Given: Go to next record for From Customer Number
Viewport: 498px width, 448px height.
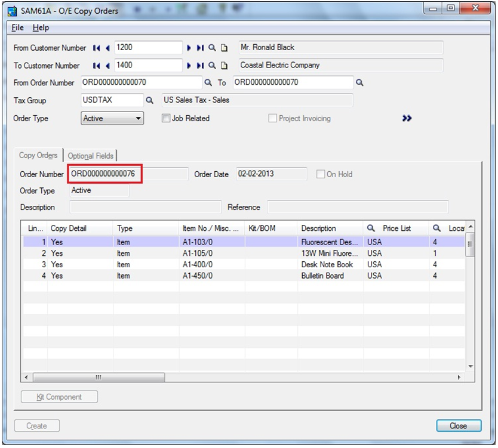Looking at the screenshot, I should point(189,48).
